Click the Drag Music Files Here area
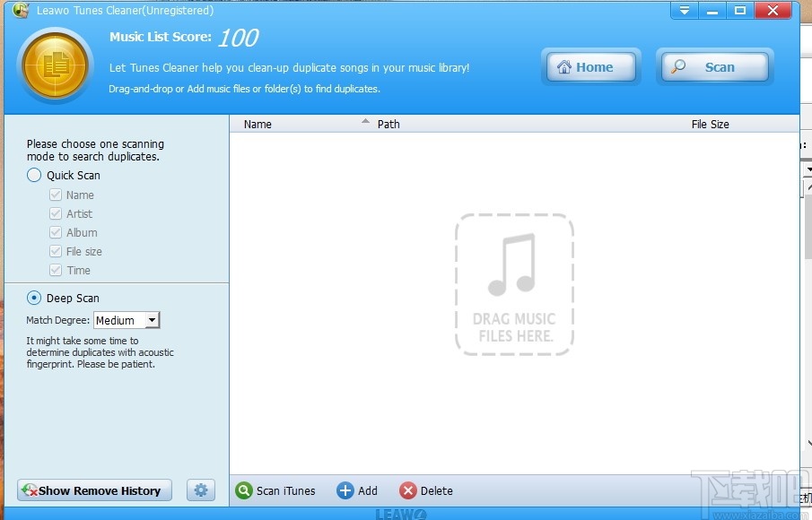The image size is (812, 520). (x=514, y=284)
